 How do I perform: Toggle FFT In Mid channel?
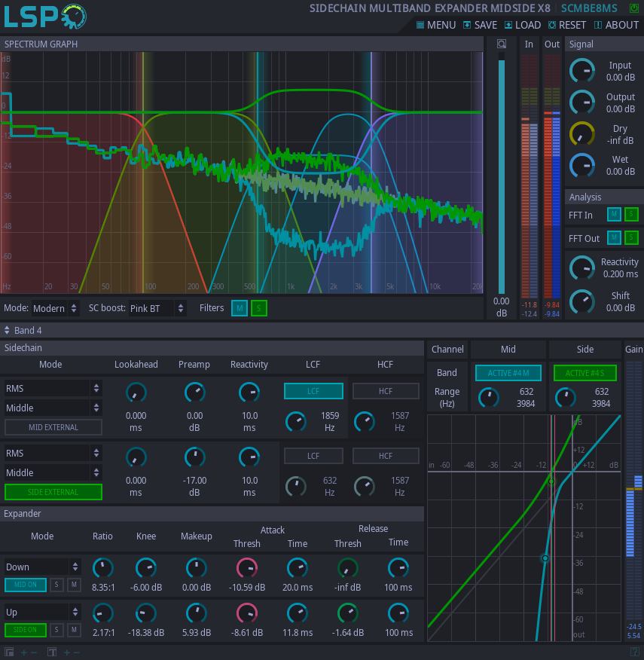point(614,215)
